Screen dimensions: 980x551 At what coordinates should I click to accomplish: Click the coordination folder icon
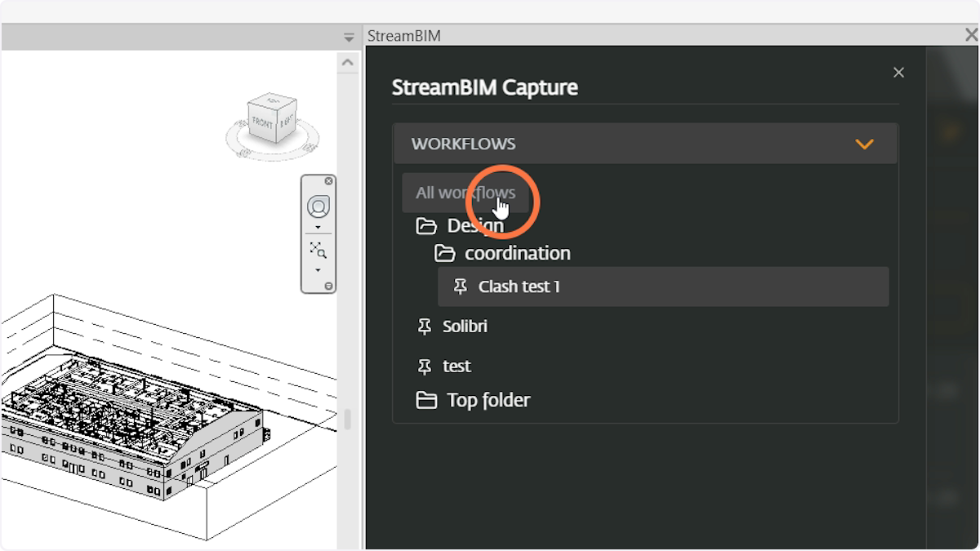pos(444,253)
